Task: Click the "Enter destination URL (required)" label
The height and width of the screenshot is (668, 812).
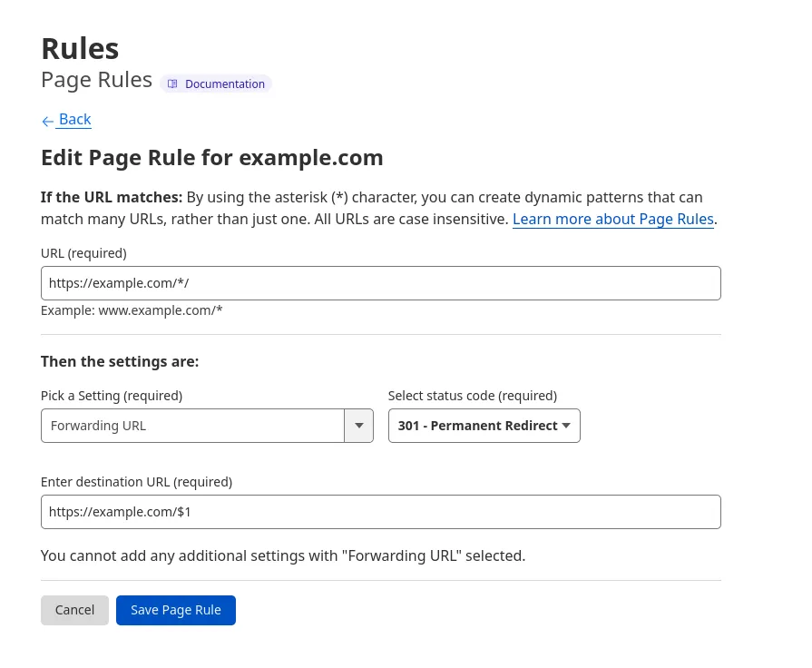Action: tap(136, 482)
